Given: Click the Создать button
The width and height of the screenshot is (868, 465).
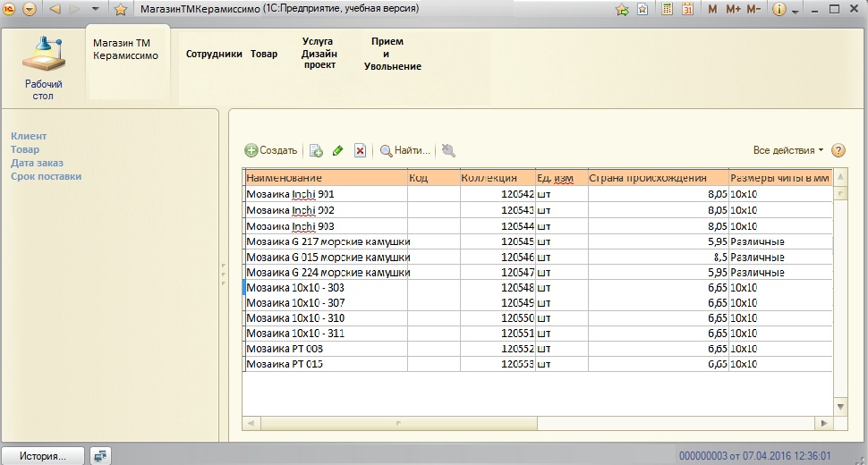Looking at the screenshot, I should click(x=271, y=150).
